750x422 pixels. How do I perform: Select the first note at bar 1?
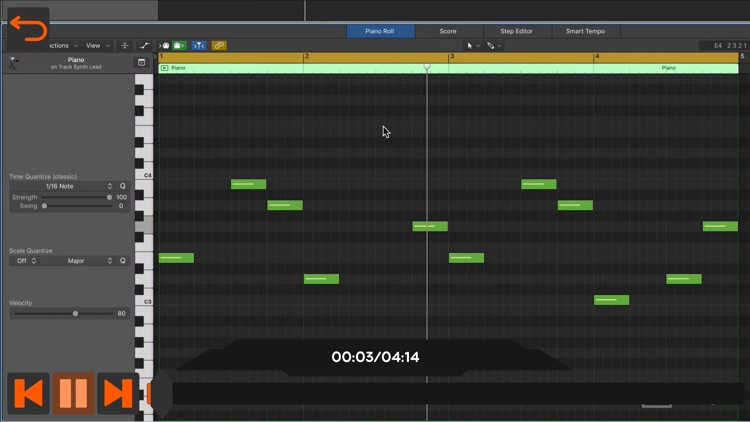click(176, 258)
